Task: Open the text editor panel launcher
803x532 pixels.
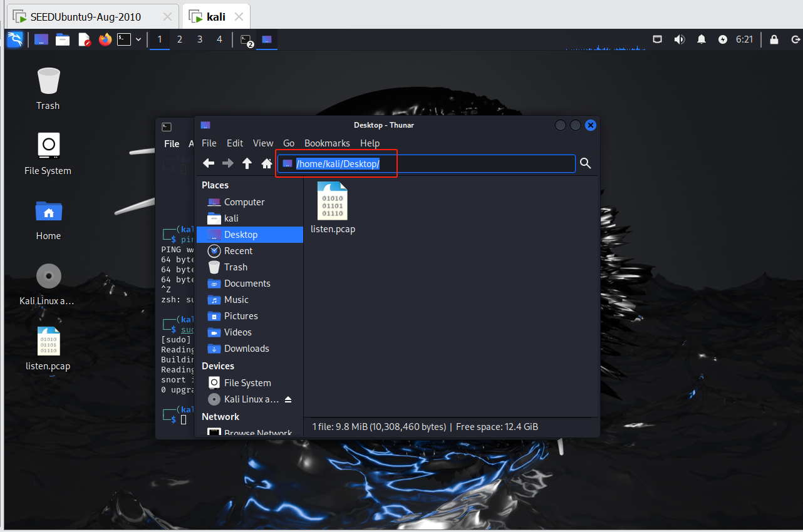Action: pos(84,39)
